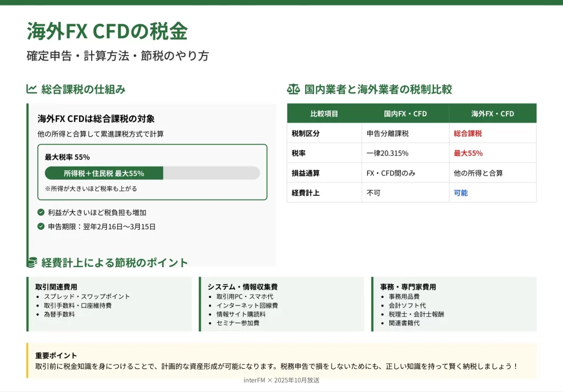Select the 国内FX・CFD column header

(405, 114)
